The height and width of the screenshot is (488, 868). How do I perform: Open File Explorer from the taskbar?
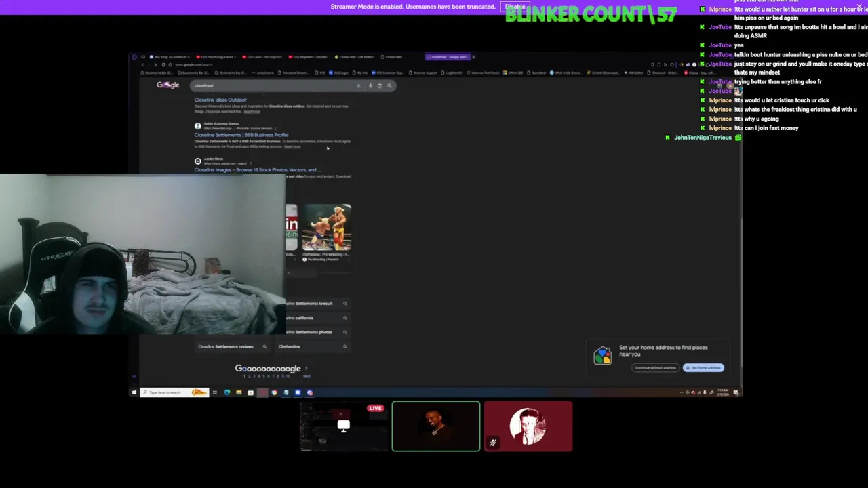(239, 392)
